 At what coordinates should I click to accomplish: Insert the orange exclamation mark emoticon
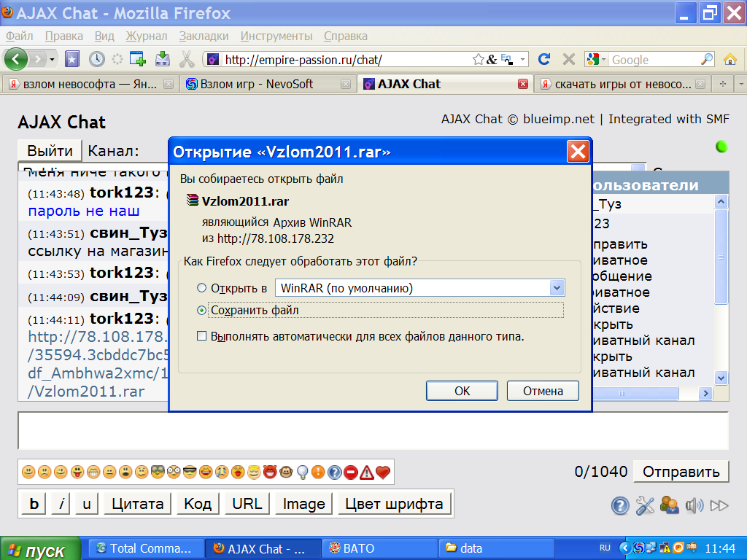[x=318, y=472]
